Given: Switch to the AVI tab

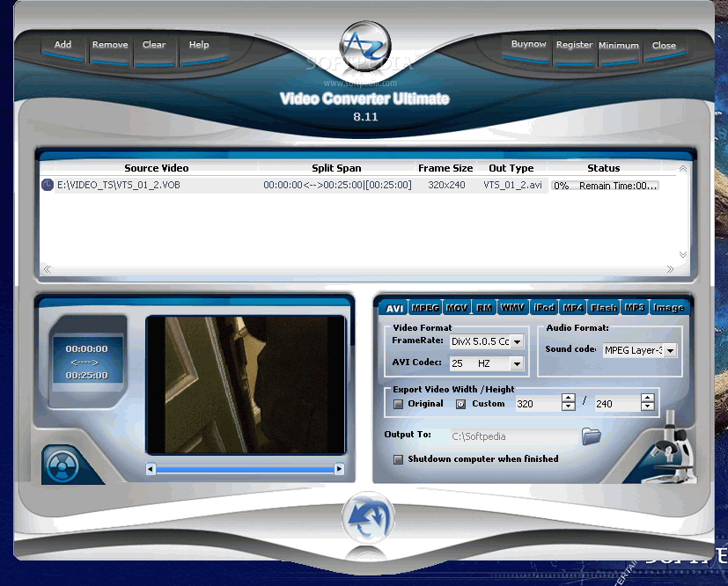Looking at the screenshot, I should (x=394, y=308).
